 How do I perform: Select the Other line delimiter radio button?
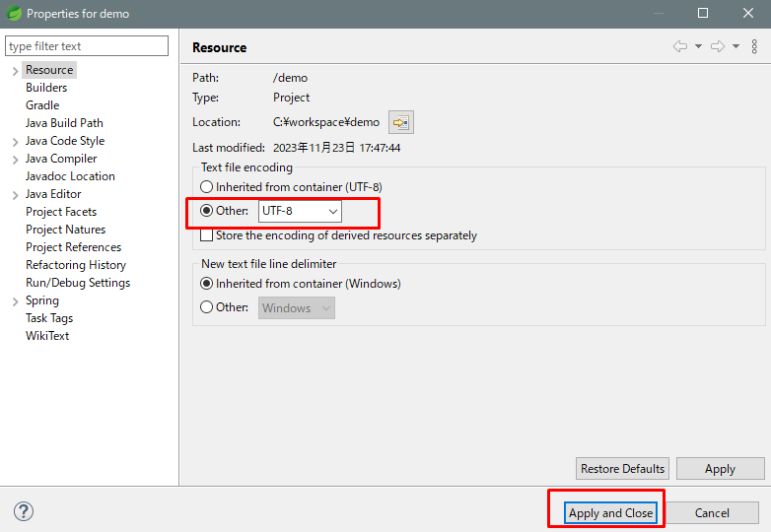206,307
